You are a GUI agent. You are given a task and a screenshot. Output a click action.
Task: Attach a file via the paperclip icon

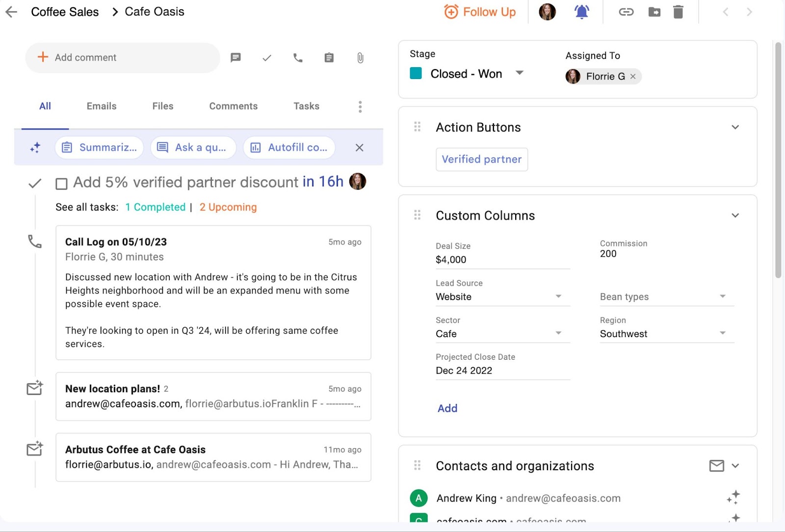coord(360,58)
